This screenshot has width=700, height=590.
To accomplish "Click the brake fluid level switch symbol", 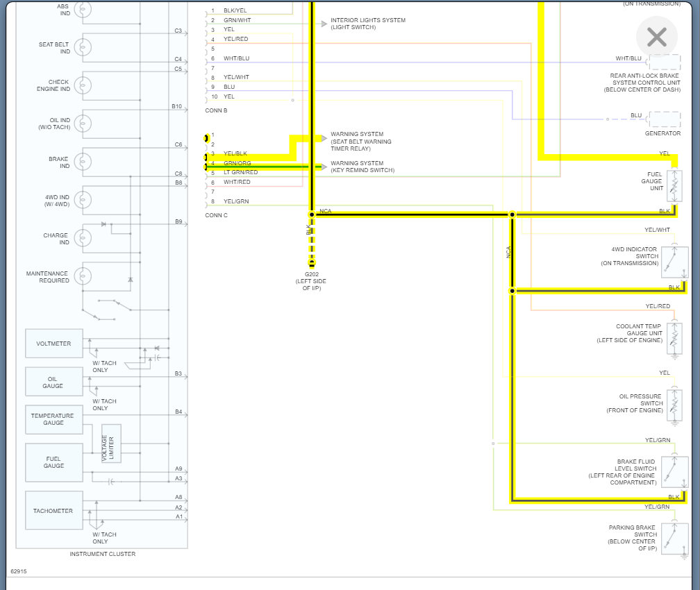I will pyautogui.click(x=674, y=472).
